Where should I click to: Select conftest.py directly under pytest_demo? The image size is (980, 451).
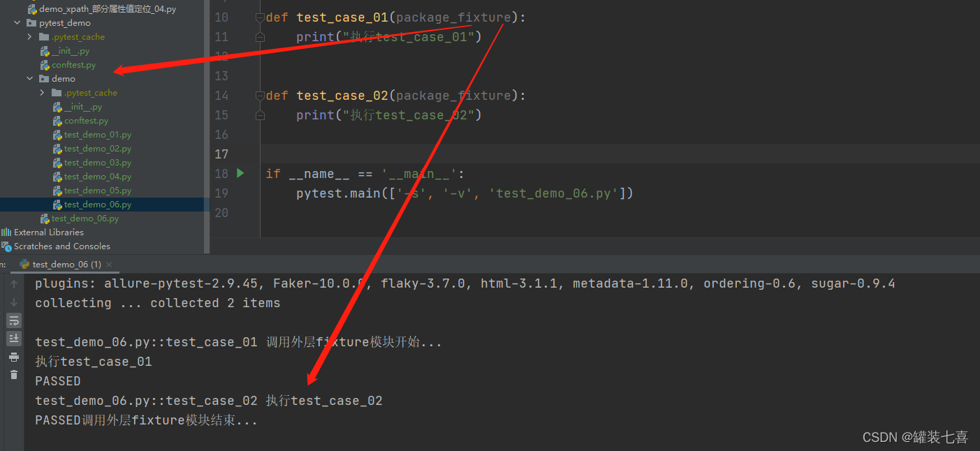pos(68,65)
